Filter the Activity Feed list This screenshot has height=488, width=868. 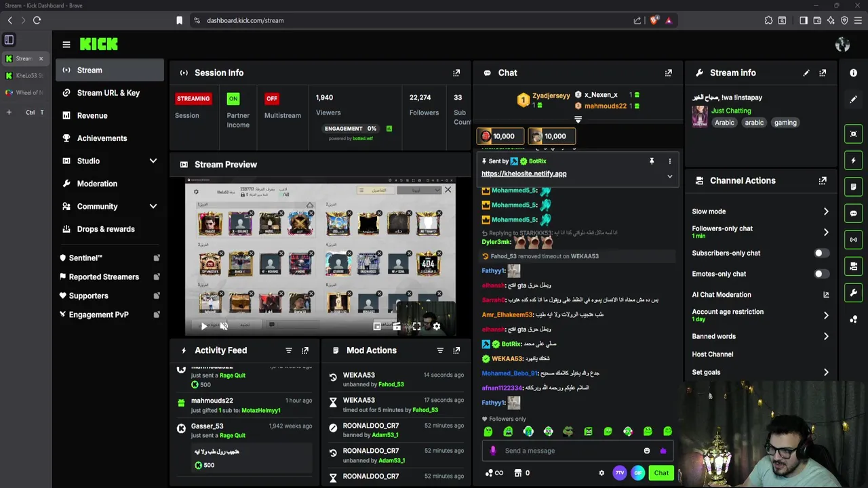[289, 350]
